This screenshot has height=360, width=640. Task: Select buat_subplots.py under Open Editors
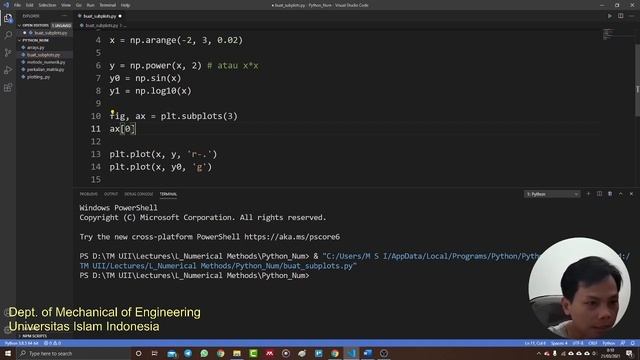[x=50, y=33]
